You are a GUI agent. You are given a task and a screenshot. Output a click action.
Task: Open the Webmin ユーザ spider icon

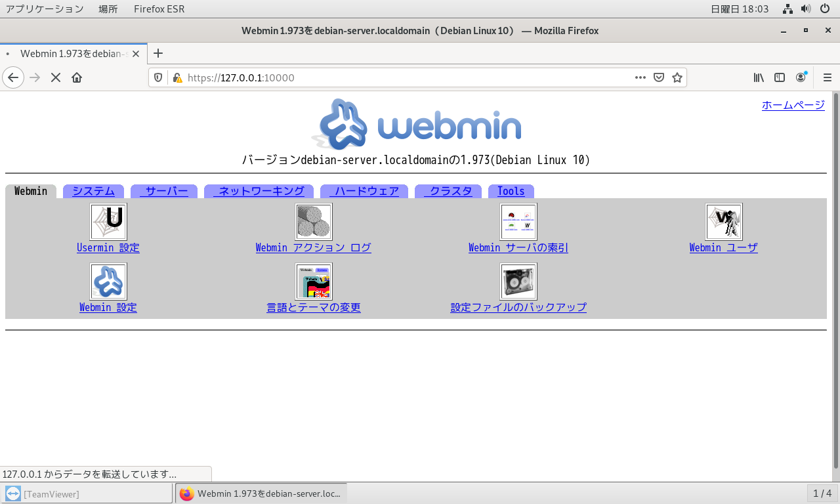724,222
